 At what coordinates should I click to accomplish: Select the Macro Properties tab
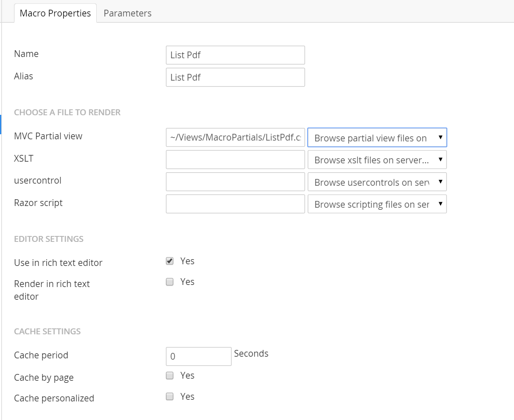coord(55,13)
